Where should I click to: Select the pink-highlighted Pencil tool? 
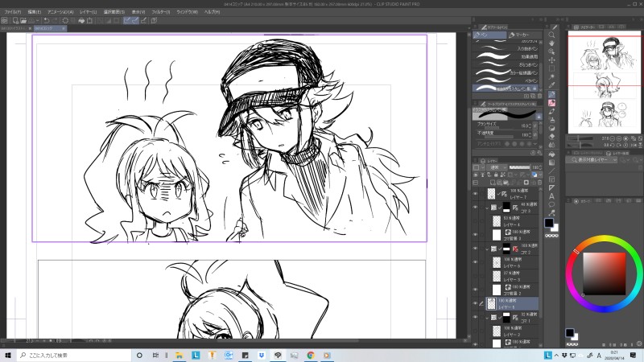click(551, 103)
